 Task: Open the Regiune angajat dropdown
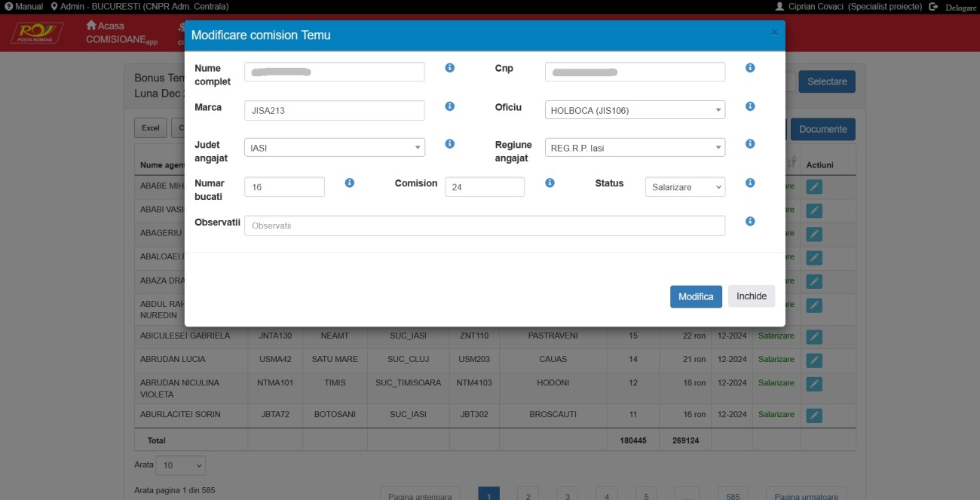(635, 148)
